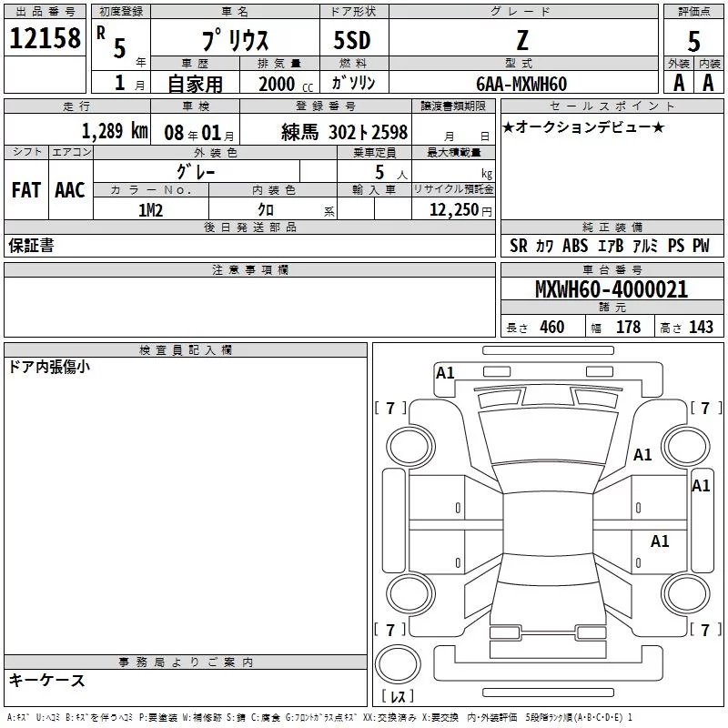Click the spare tire label レス

[x=398, y=696]
